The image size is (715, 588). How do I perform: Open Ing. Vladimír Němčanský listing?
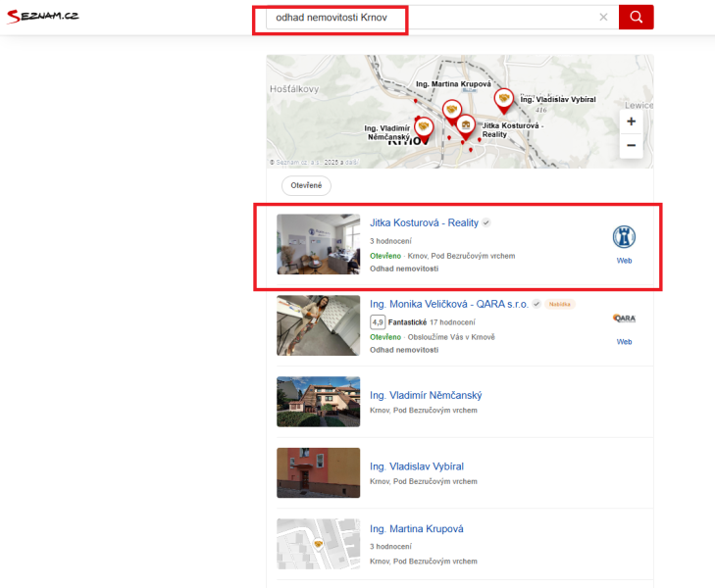click(x=426, y=395)
